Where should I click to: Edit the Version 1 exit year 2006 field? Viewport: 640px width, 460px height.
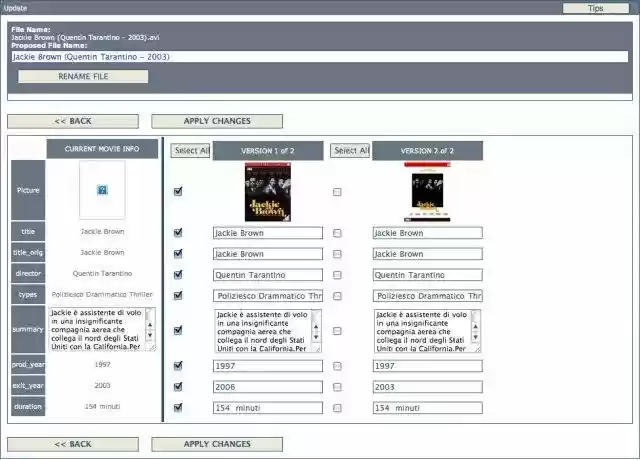[x=268, y=387]
